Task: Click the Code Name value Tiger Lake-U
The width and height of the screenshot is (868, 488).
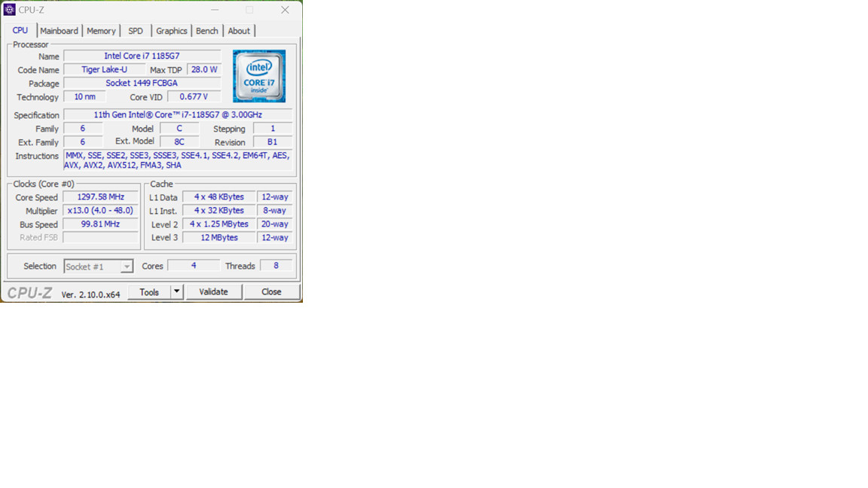Action: (105, 70)
